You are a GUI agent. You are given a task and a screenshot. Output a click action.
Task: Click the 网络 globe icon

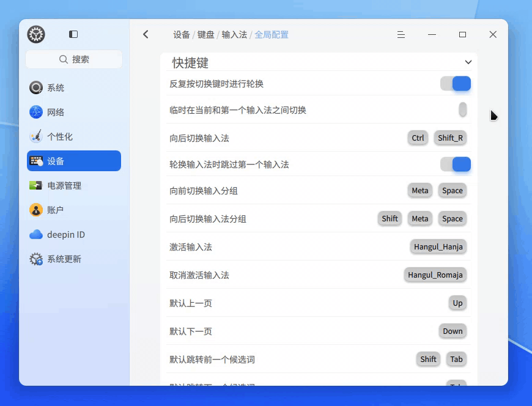(36, 112)
